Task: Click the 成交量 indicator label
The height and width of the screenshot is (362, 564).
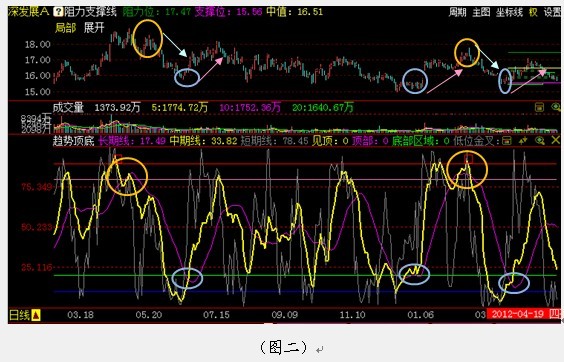Action: (68, 107)
